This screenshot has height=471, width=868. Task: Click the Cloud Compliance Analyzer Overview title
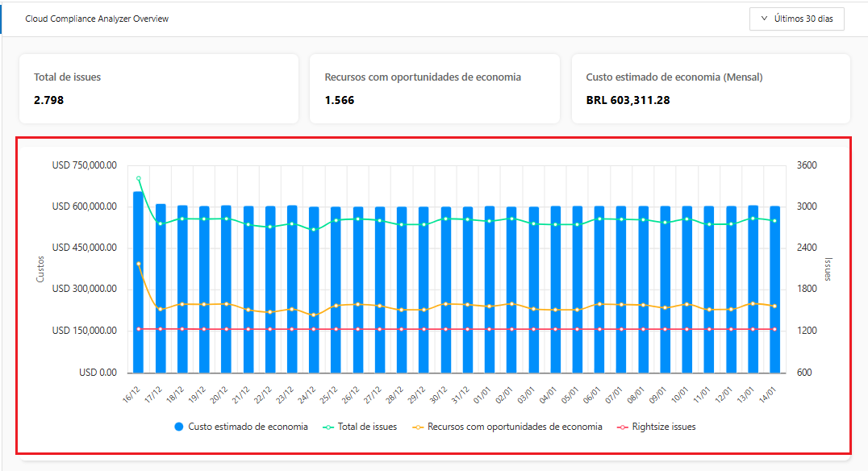(97, 19)
